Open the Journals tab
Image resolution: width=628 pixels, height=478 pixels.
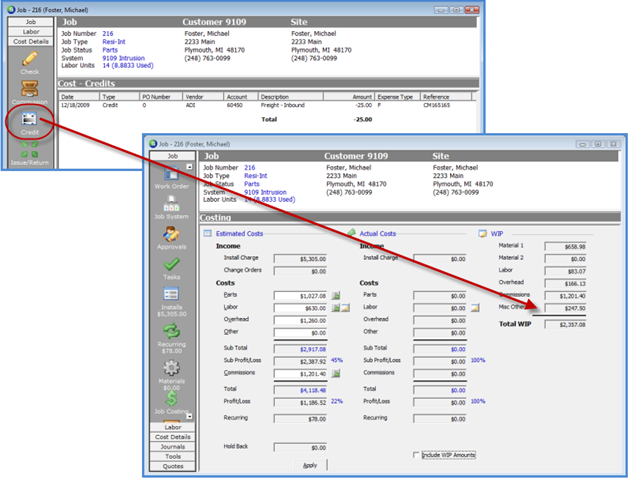pyautogui.click(x=172, y=447)
